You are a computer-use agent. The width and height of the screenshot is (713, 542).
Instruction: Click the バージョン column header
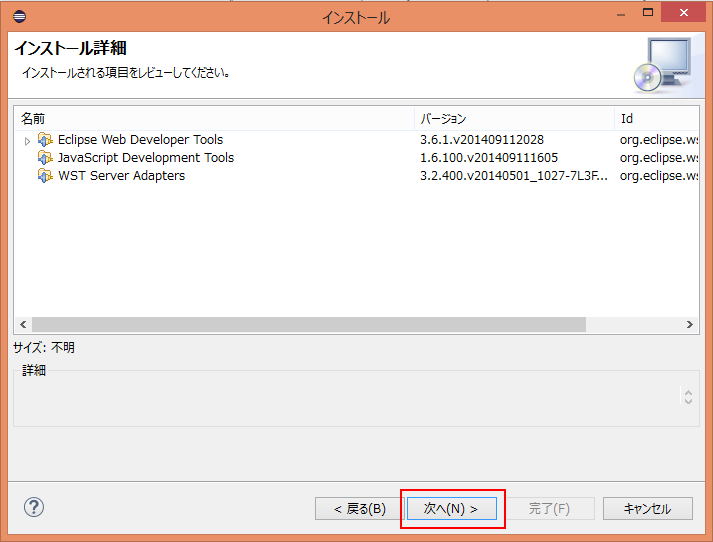514,119
